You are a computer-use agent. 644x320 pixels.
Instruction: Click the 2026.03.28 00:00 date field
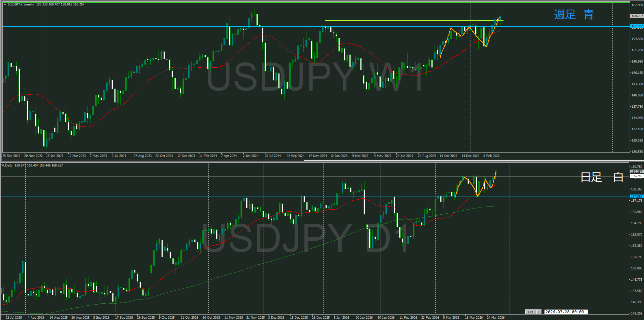coord(564,312)
